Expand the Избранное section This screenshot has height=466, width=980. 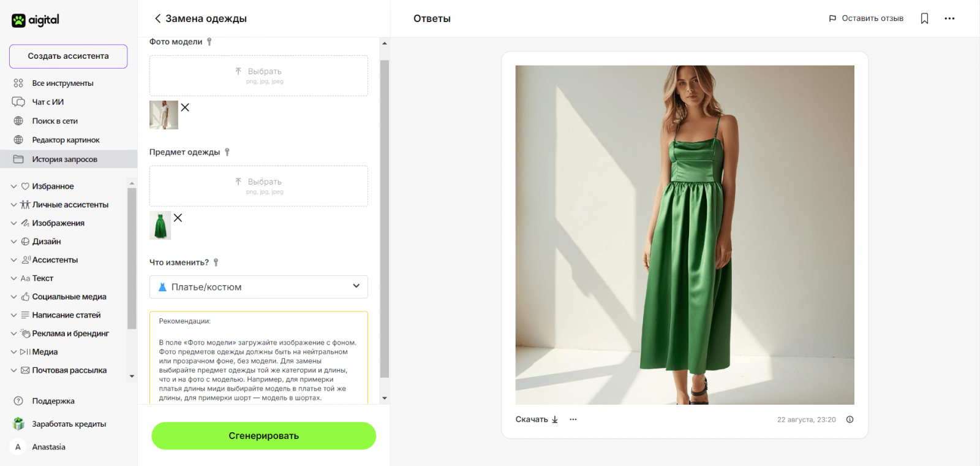pyautogui.click(x=13, y=186)
